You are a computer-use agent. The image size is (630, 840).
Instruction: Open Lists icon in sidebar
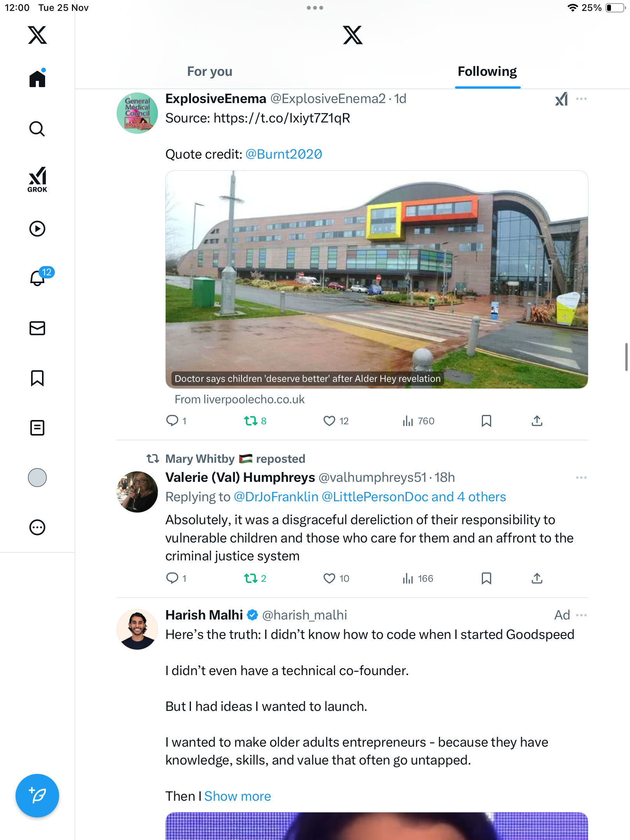[x=37, y=428]
